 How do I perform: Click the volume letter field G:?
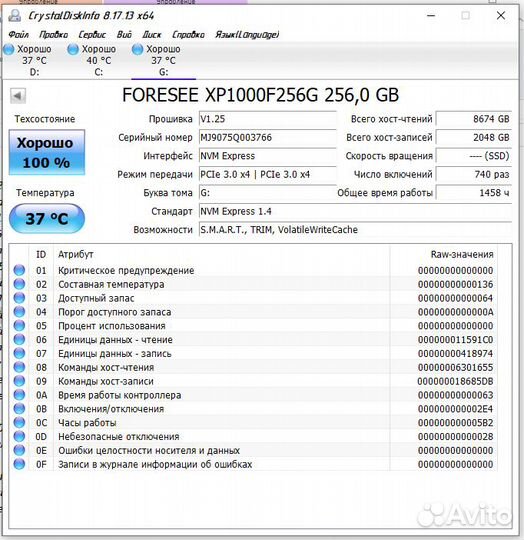(x=268, y=193)
